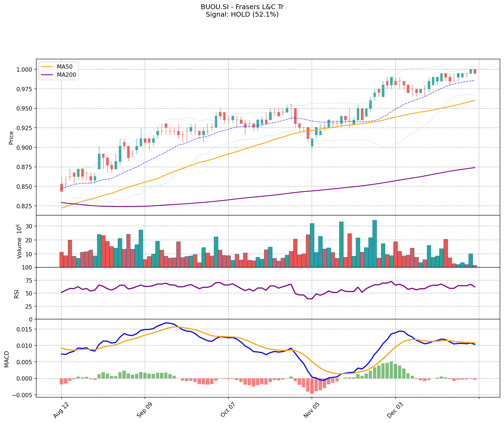Click the chart title BUOU.SI - Frasers L&C Tr
The image size is (504, 423).
(x=242, y=7)
